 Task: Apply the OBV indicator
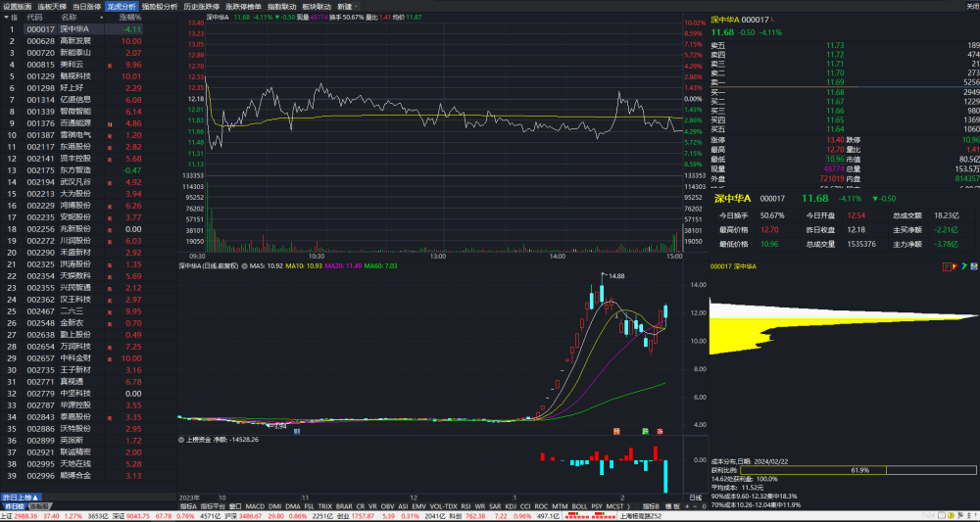coord(387,505)
